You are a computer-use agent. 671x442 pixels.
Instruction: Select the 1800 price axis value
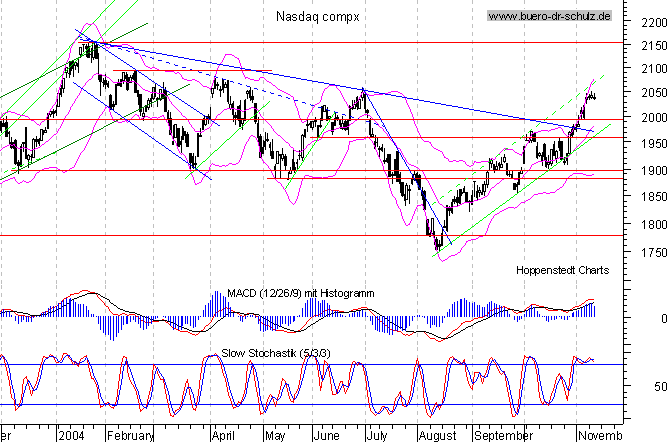click(x=654, y=224)
